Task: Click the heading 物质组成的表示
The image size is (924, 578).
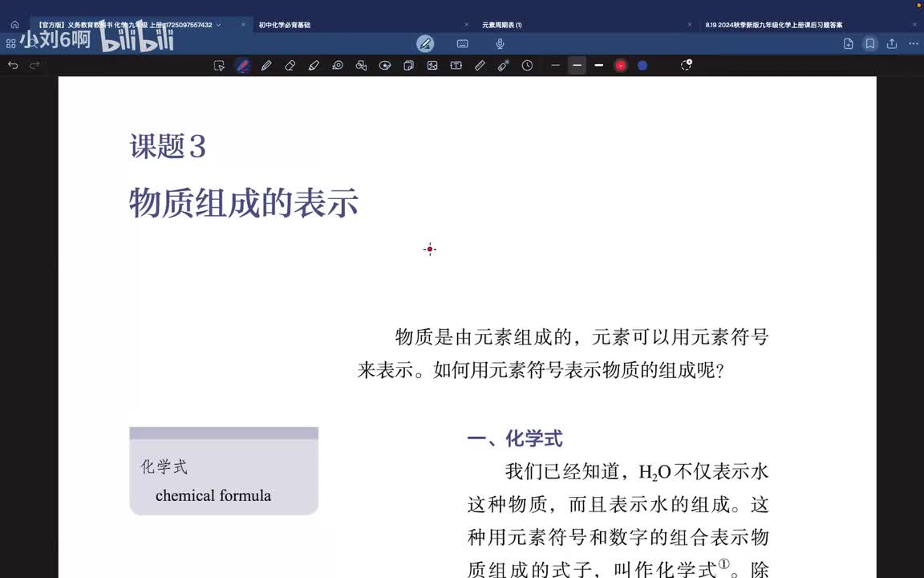Action: pyautogui.click(x=243, y=203)
